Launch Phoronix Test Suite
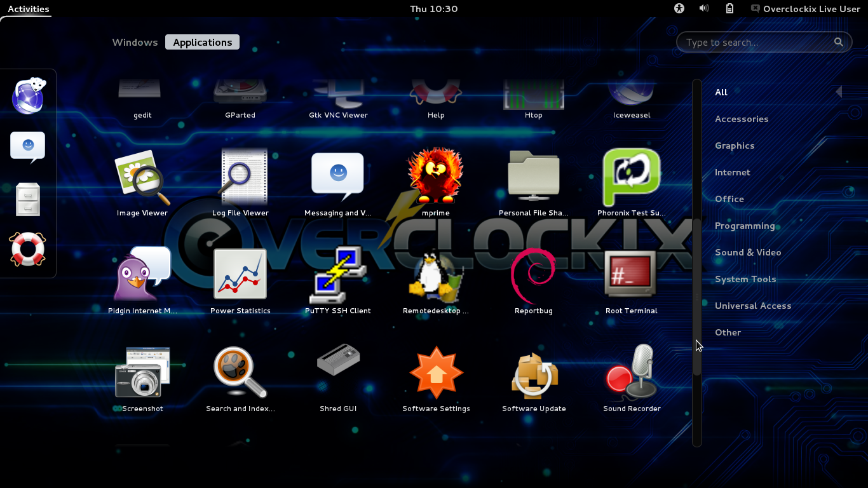 tap(632, 183)
